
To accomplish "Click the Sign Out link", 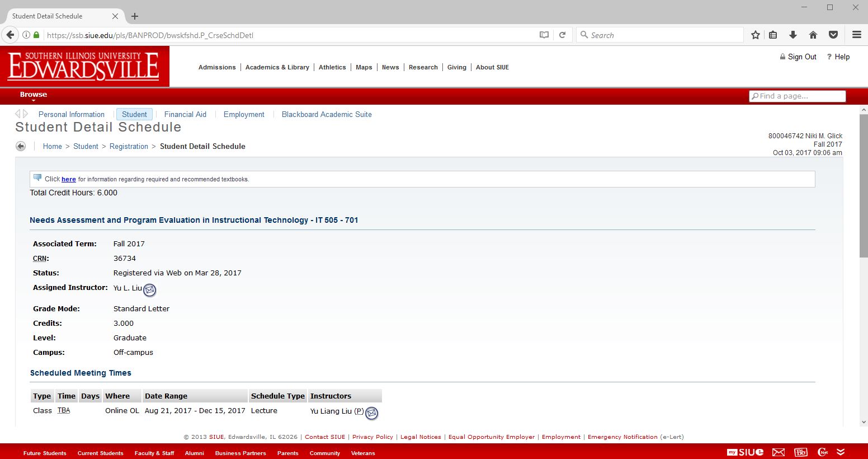I will (801, 57).
